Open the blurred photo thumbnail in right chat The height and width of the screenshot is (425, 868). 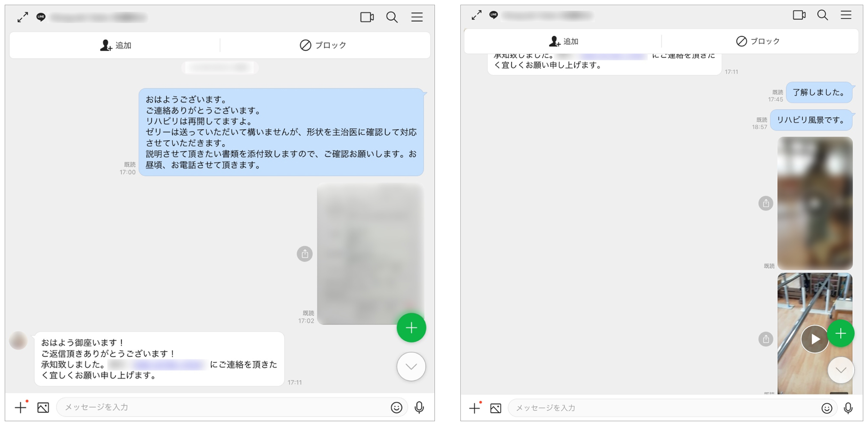[815, 203]
